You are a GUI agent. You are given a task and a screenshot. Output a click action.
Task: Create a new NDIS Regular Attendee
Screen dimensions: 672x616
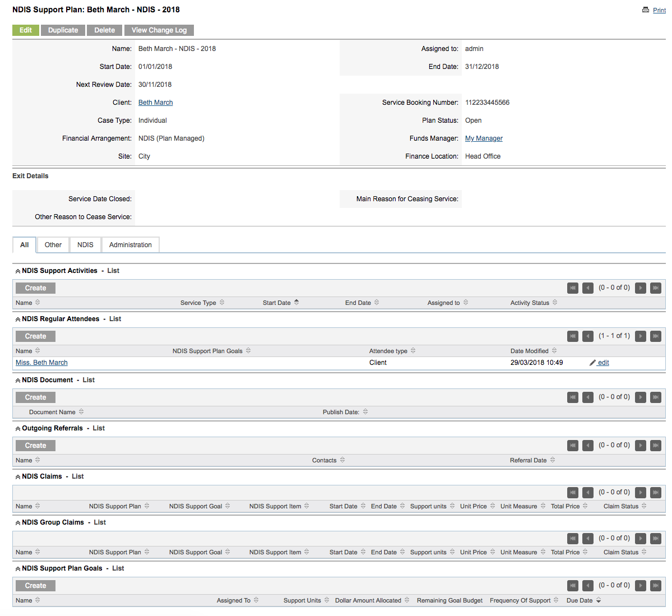click(x=35, y=336)
